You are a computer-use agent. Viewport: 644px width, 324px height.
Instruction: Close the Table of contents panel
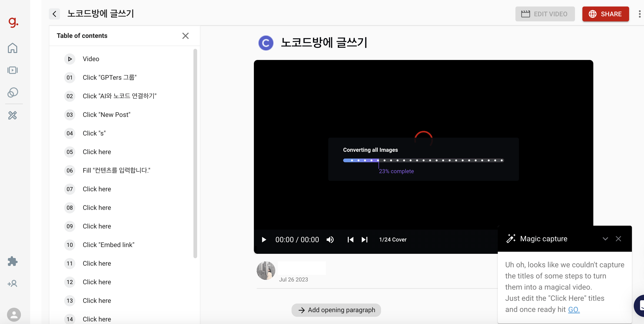click(185, 36)
